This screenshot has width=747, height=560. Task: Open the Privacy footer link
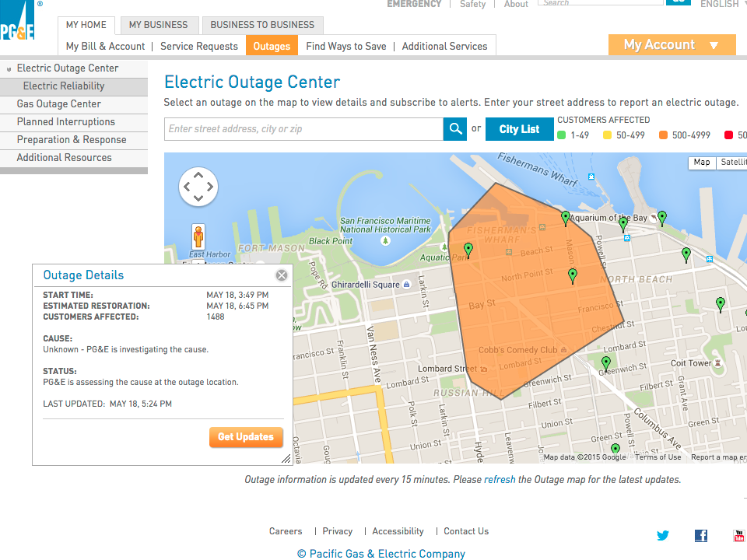coord(337,531)
